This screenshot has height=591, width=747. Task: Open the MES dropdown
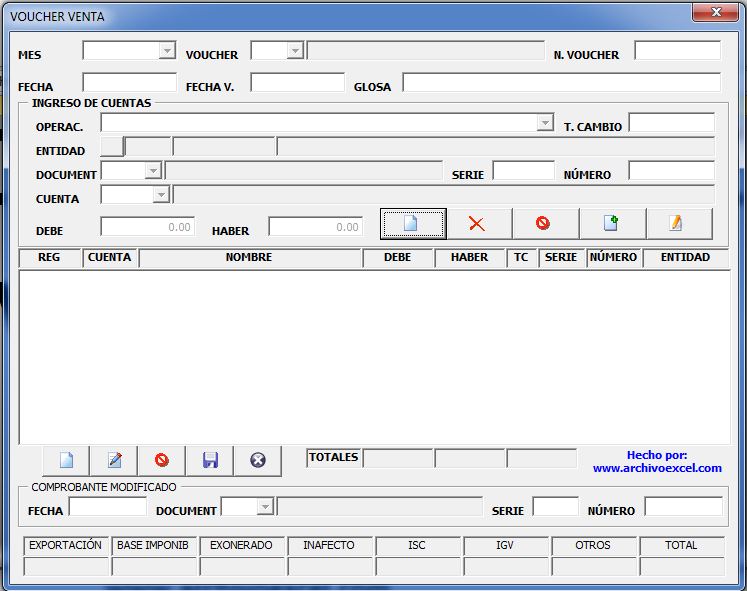point(167,50)
